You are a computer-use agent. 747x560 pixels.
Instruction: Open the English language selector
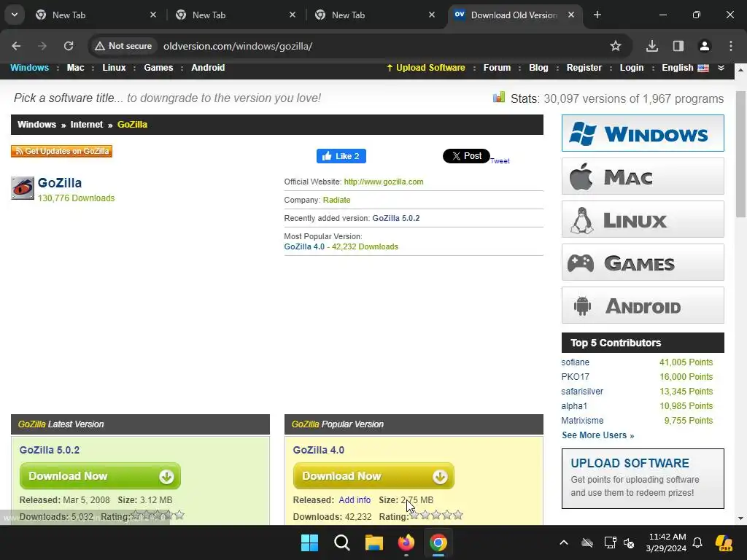point(685,68)
